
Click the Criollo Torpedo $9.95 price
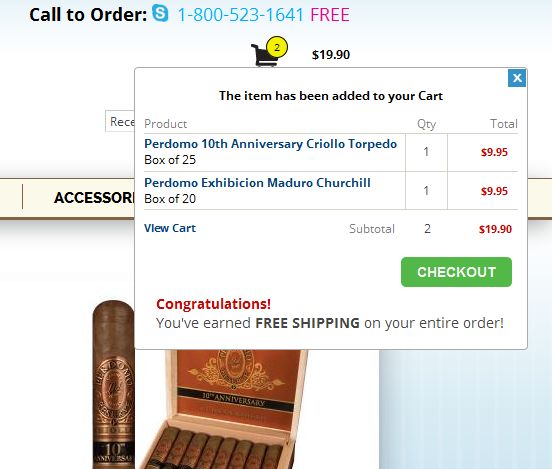pos(495,152)
